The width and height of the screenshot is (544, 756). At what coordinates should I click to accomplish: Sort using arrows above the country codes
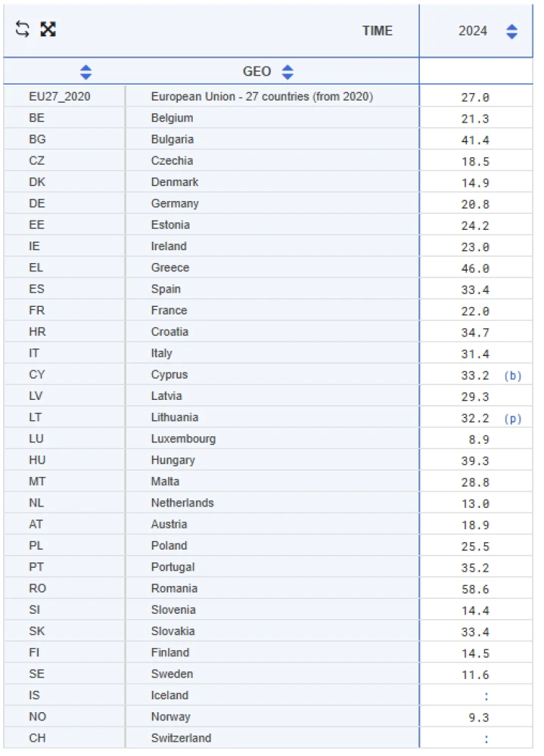pyautogui.click(x=85, y=72)
